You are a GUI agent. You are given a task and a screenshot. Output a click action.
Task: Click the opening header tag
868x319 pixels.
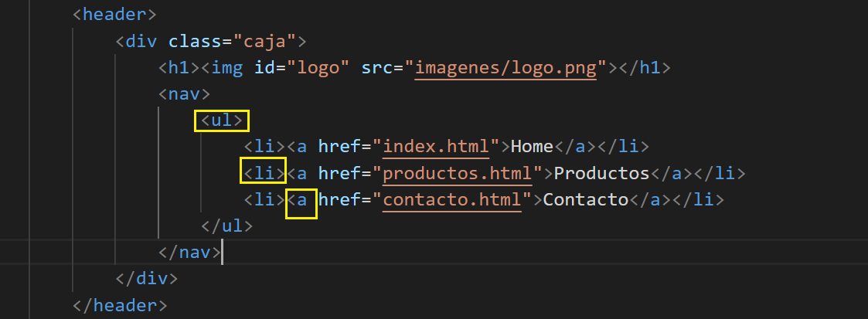115,14
